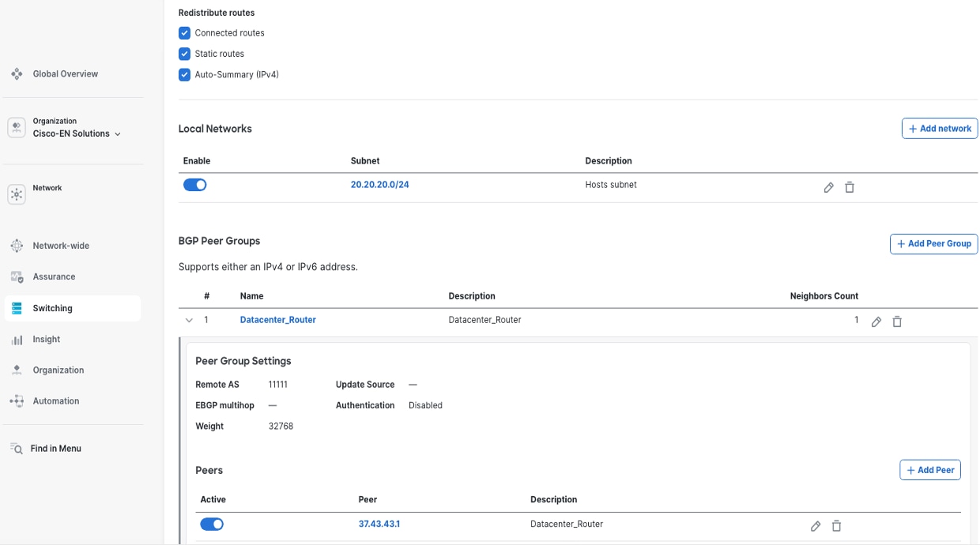The width and height of the screenshot is (980, 545).
Task: Open the Assurance section
Action: point(54,276)
